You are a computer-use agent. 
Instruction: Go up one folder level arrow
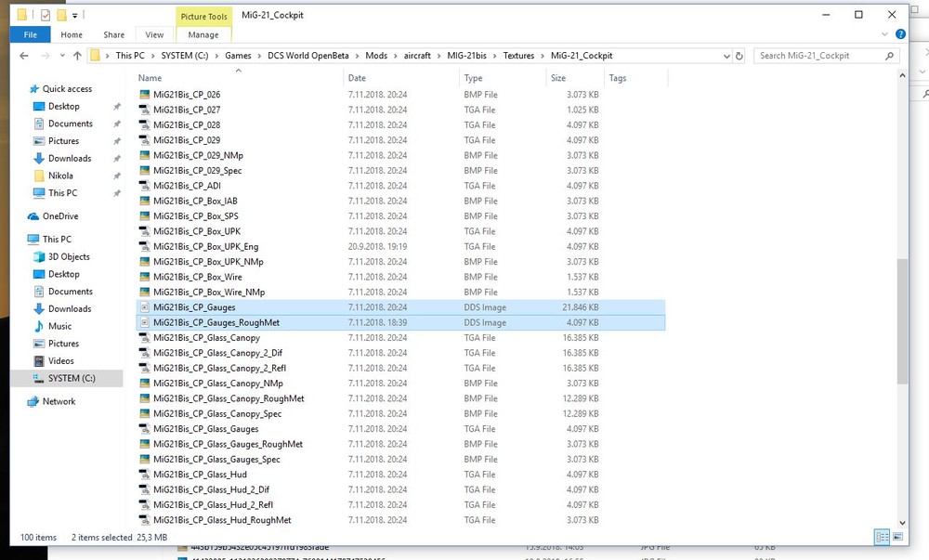pos(77,56)
